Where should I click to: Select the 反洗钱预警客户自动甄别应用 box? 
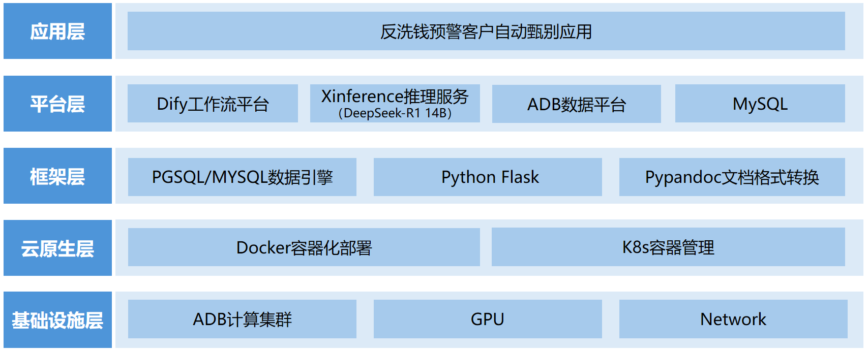(486, 31)
